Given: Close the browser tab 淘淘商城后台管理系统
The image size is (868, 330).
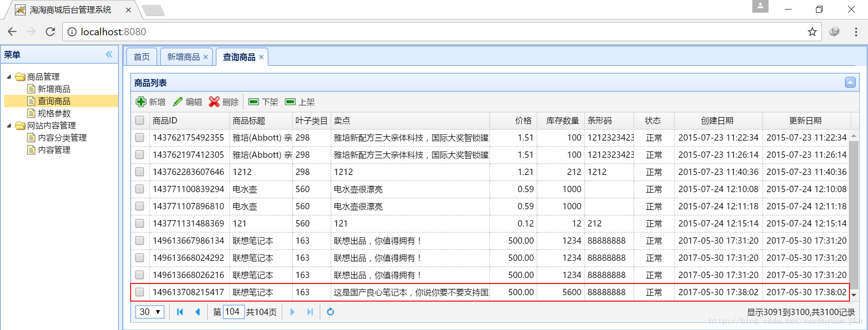Looking at the screenshot, I should (128, 10).
